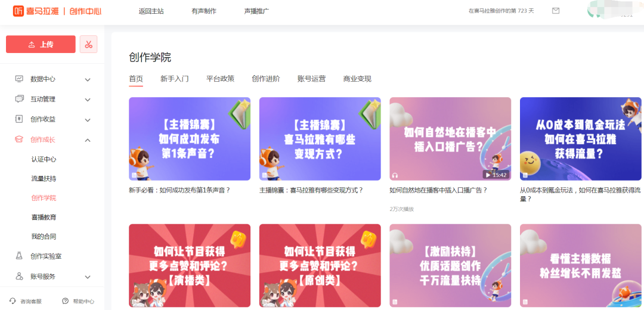
Task: Click the 数据中心 chart icon
Action: tap(19, 79)
